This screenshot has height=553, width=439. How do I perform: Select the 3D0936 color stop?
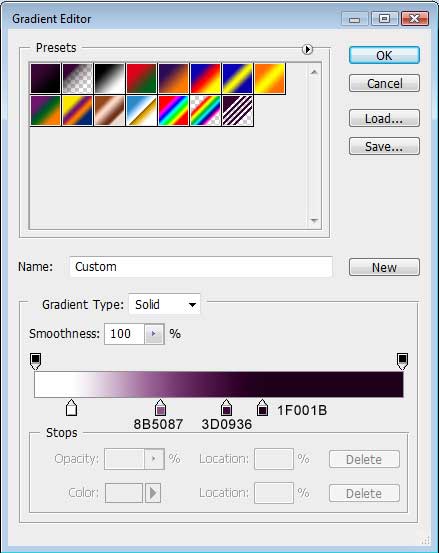click(x=226, y=408)
